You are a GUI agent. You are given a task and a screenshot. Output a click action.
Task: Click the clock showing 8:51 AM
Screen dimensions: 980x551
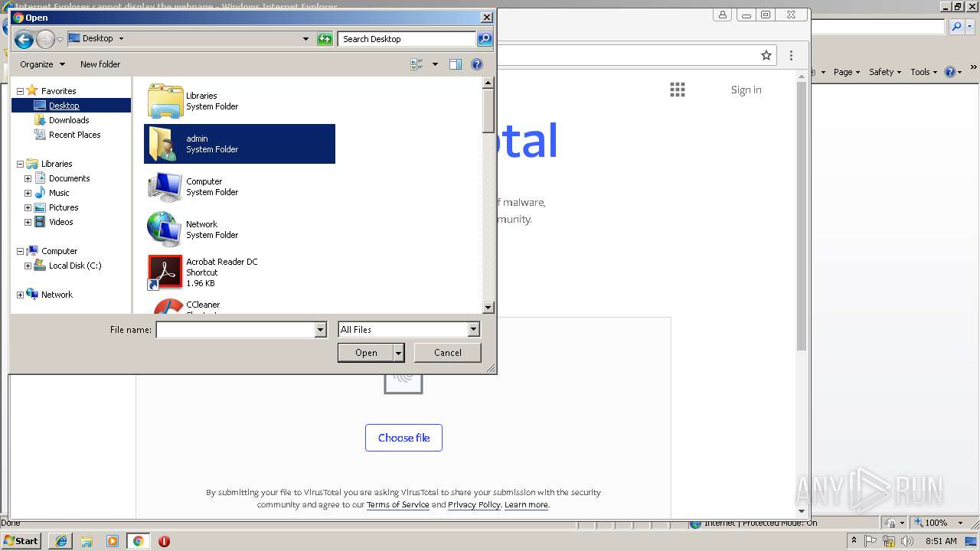pyautogui.click(x=941, y=541)
